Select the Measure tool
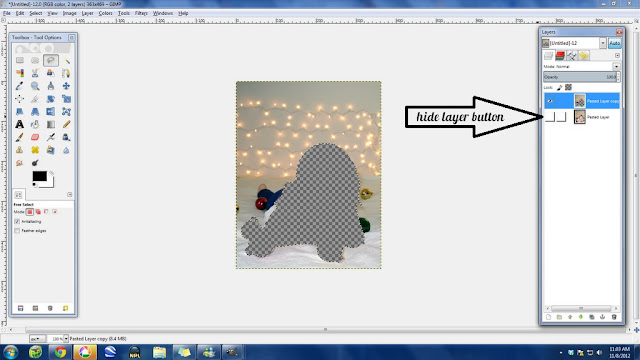The image size is (640, 360). [51, 86]
